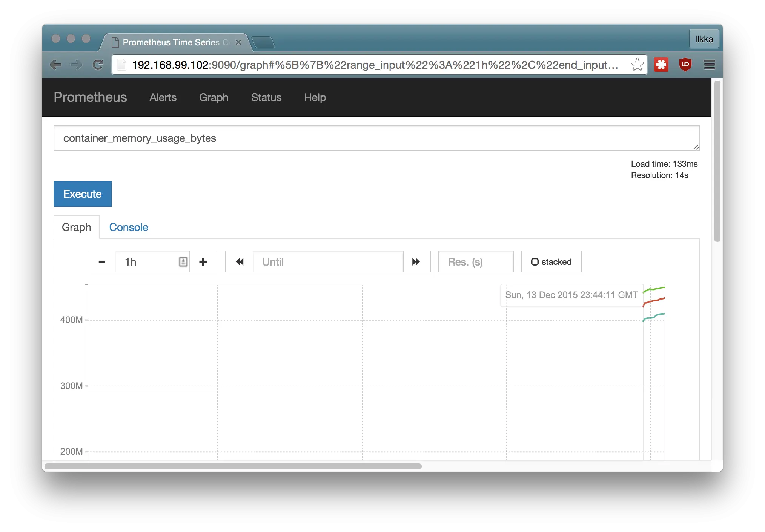This screenshot has height=532, width=765.
Task: Open the uBlock shield extension icon
Action: (685, 65)
